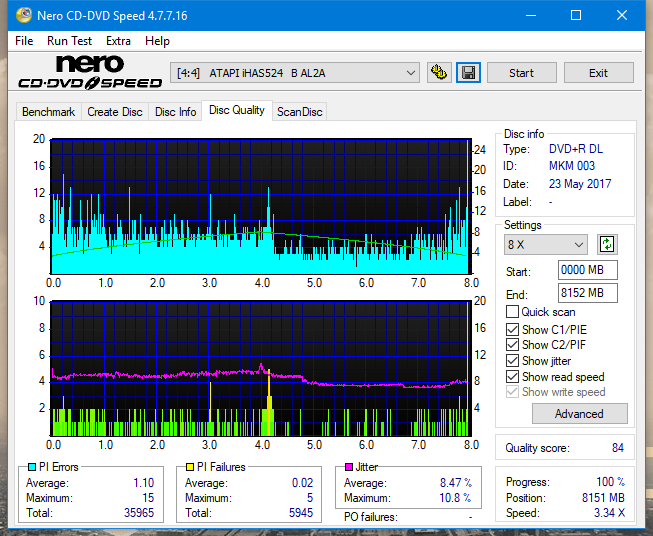The width and height of the screenshot is (653, 536).
Task: Click the Progress 100 % value
Action: tap(611, 482)
